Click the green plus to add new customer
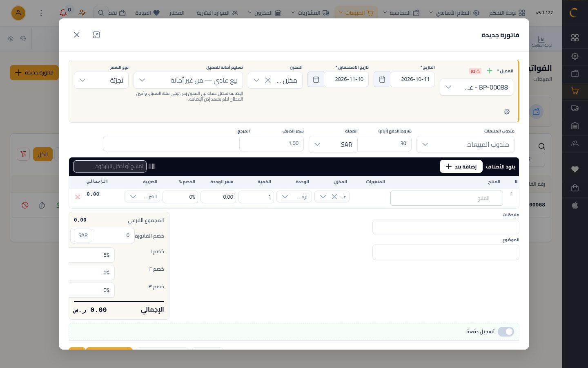This screenshot has height=368, width=588. (x=489, y=71)
